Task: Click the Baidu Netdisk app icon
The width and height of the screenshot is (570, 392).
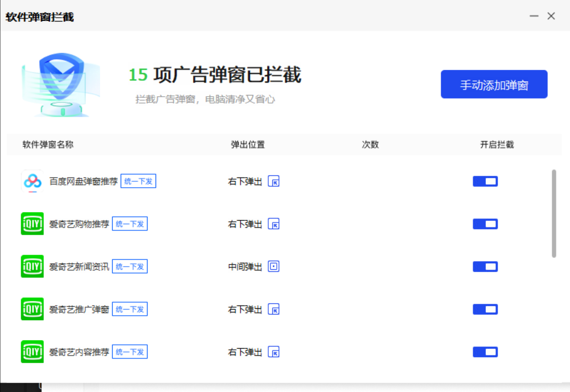Action: point(32,181)
